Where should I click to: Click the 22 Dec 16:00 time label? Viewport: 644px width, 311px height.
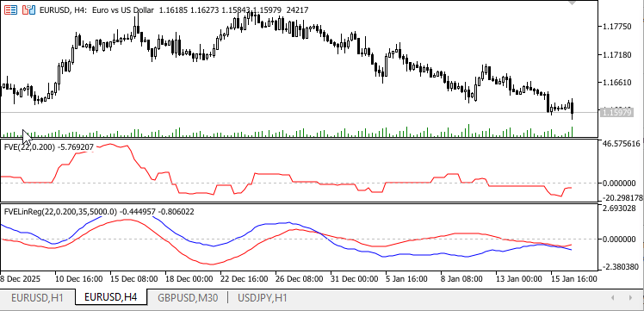[x=244, y=279]
